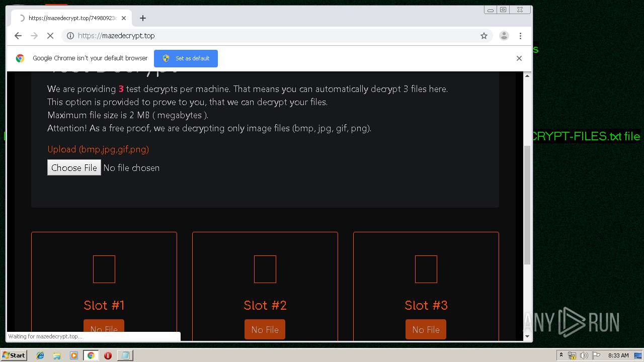Open a new tab with plus button
The image size is (644, 362).
tap(143, 18)
